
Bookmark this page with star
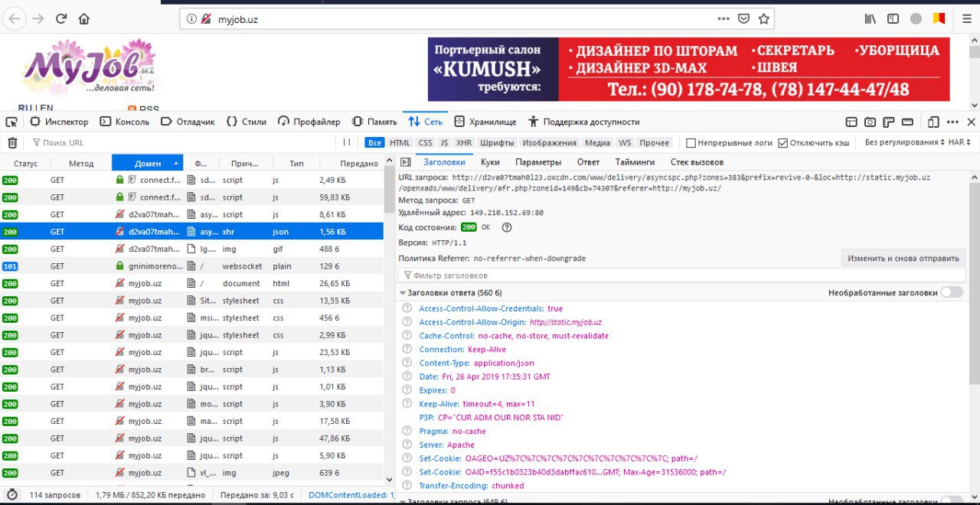click(764, 19)
